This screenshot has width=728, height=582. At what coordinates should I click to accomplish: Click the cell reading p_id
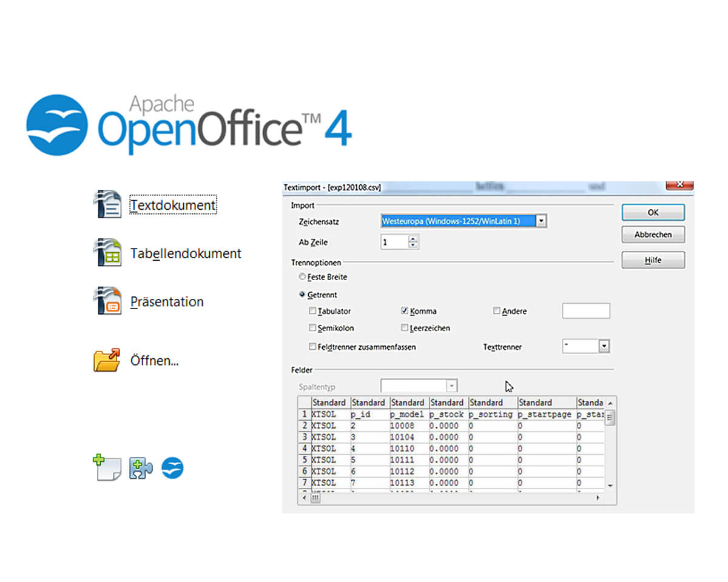[369, 415]
